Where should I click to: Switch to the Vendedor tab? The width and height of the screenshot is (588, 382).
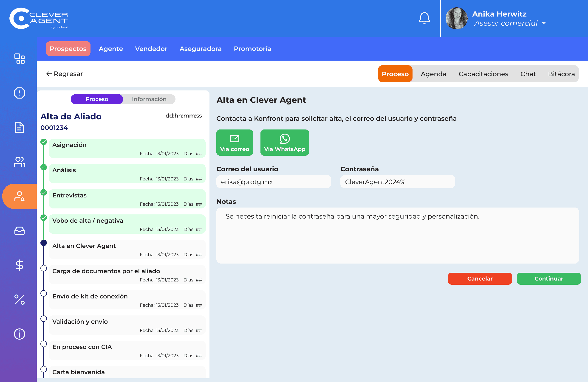tap(151, 49)
